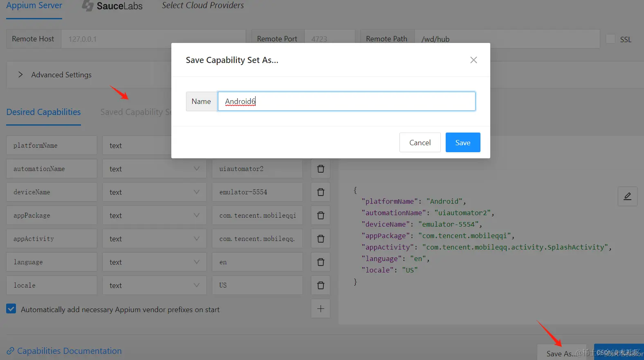Screen dimensions: 644x360
Task: Open type dropdown for platformName
Action: click(137, 145)
